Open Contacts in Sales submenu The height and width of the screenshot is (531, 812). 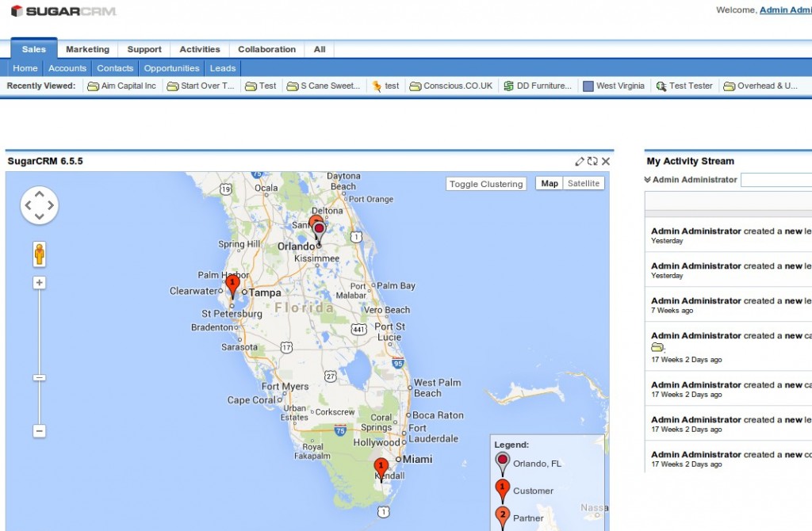point(115,68)
